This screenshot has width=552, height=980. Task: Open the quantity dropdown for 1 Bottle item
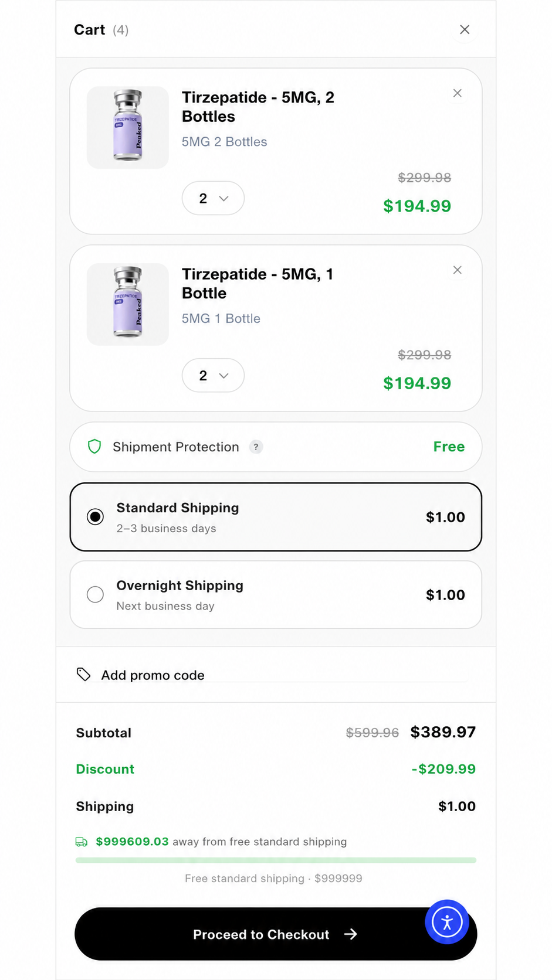point(213,375)
